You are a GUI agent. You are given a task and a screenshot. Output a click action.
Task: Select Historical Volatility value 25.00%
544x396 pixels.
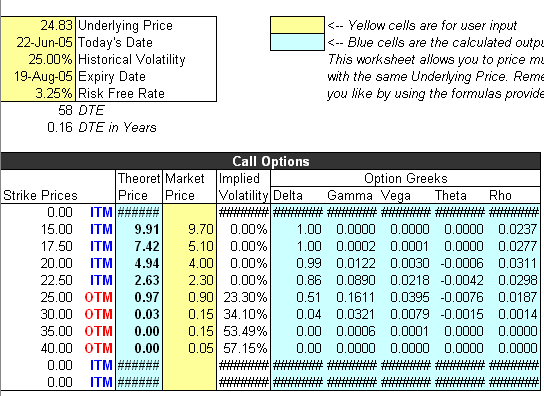(x=38, y=59)
